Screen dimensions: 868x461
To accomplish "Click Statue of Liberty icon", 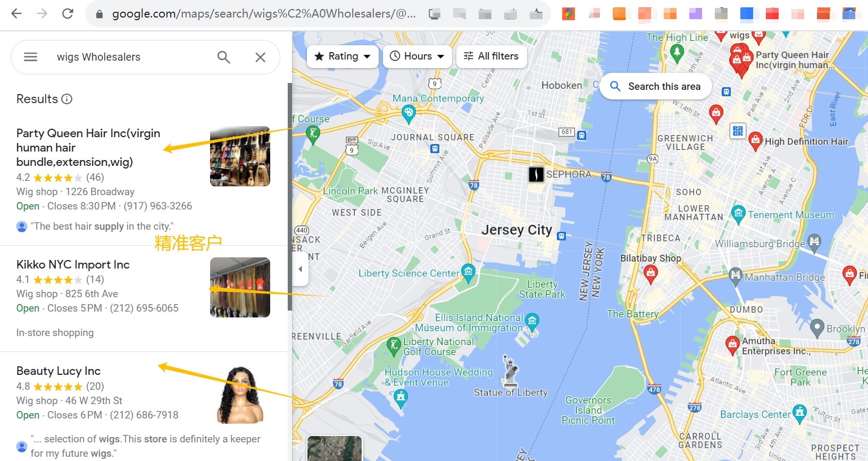I will (x=510, y=370).
